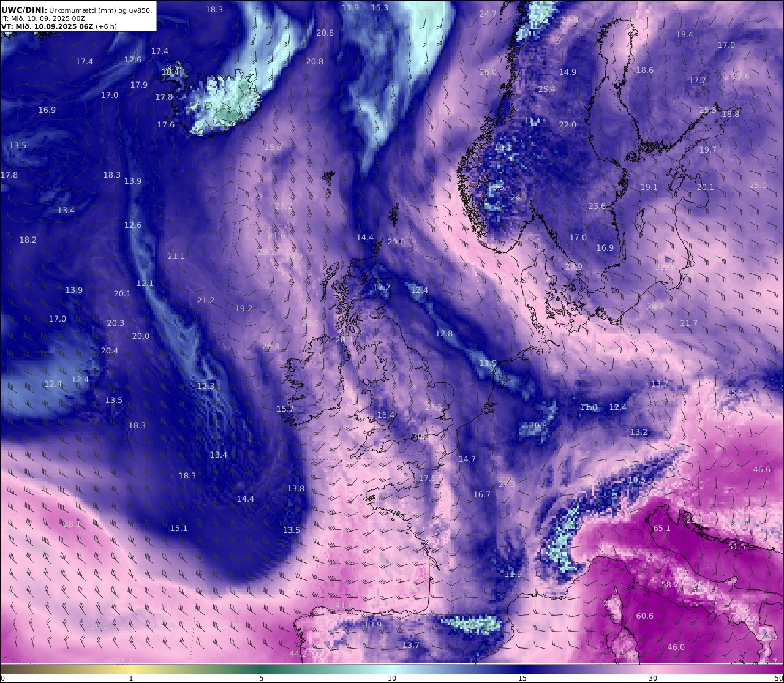Click the value label '15.1'
The width and height of the screenshot is (784, 683).
pos(179,528)
